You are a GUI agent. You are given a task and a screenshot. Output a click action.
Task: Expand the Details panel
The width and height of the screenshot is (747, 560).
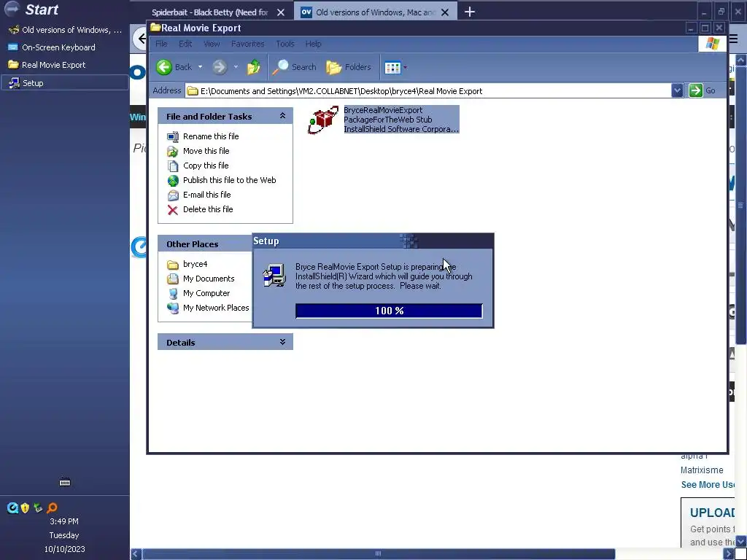click(282, 342)
